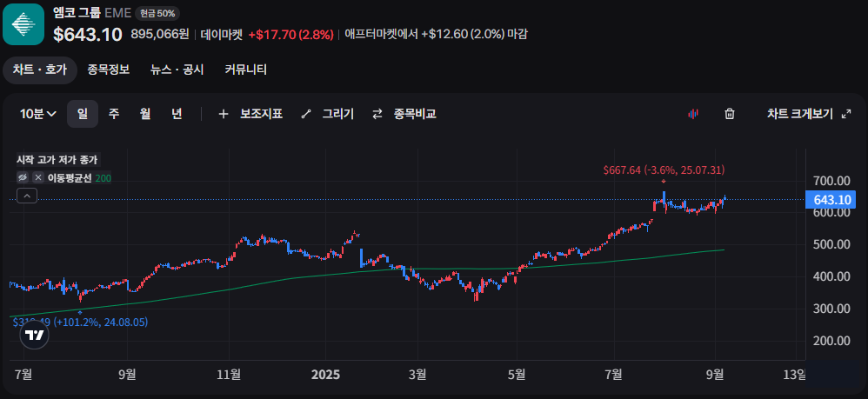The image size is (868, 399).
Task: Click the 200.00 price axis label
Action: pos(831,341)
